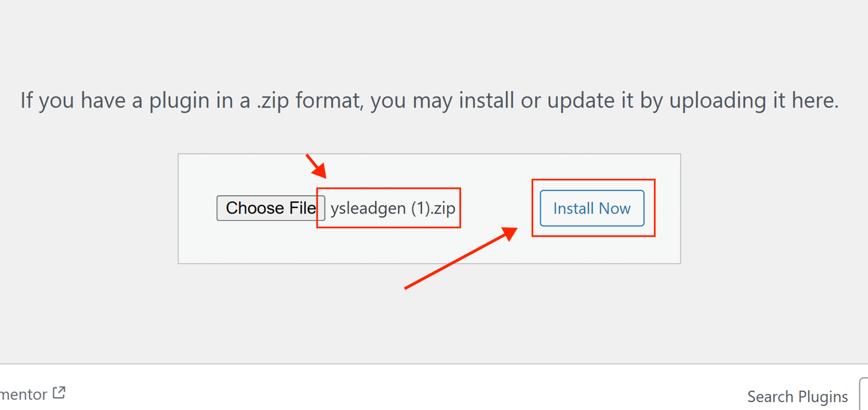Select the ysleadgen (1).zip file name
The height and width of the screenshot is (410, 868).
pyautogui.click(x=393, y=208)
